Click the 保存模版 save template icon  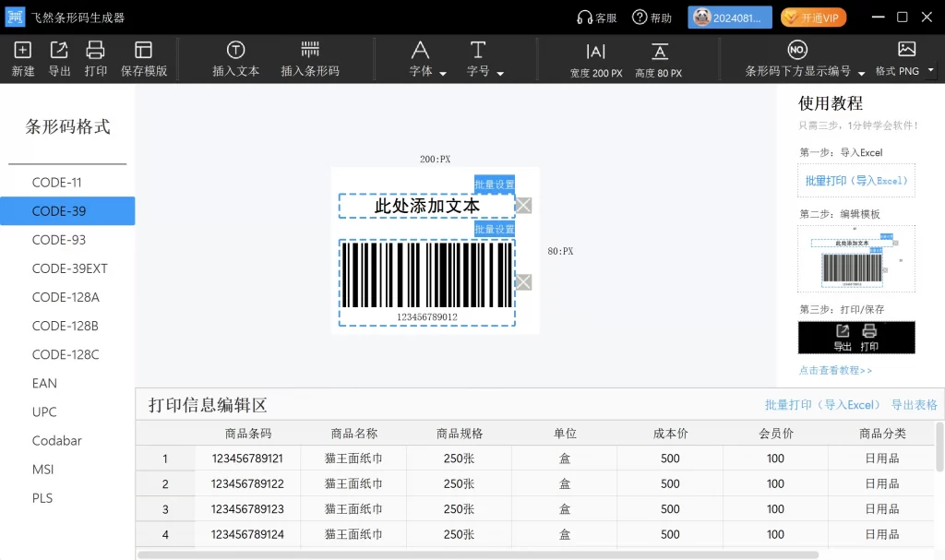143,50
